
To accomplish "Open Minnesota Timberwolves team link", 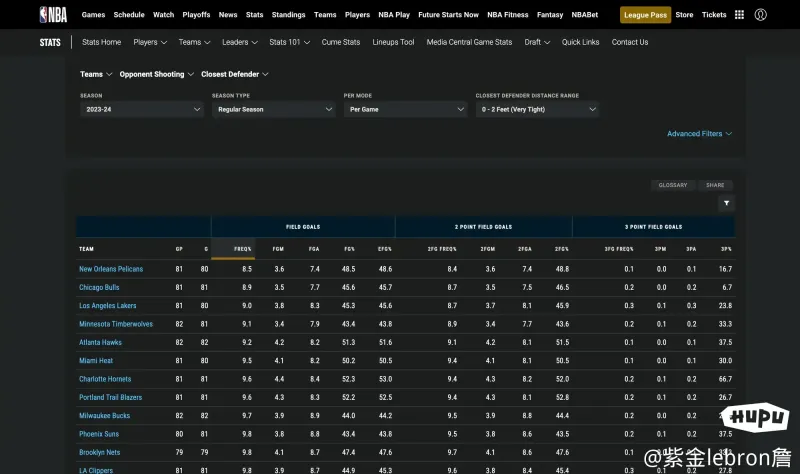I will [x=116, y=324].
